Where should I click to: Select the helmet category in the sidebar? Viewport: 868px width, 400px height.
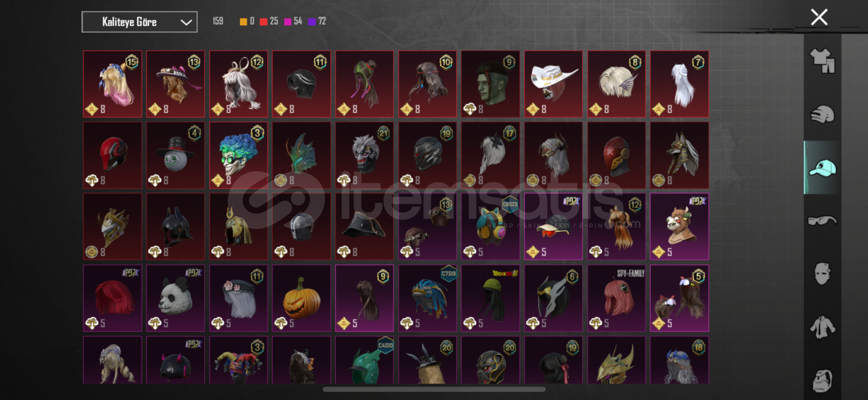tap(822, 114)
